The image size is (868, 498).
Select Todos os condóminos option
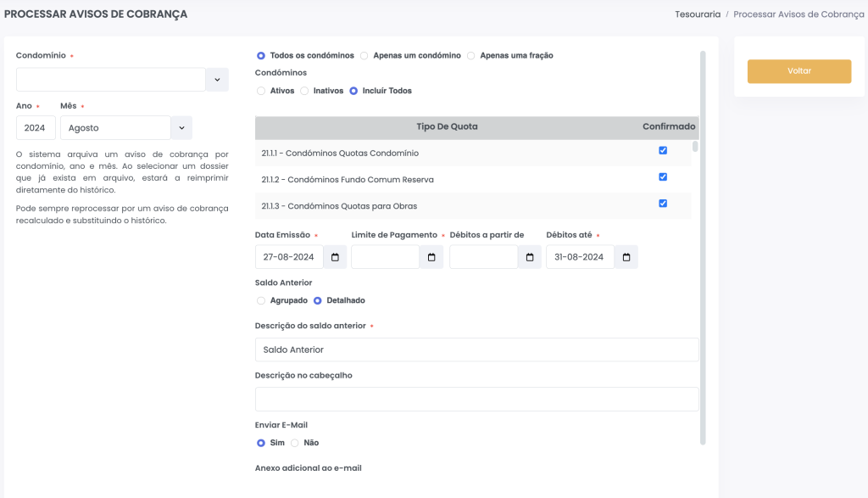[261, 55]
